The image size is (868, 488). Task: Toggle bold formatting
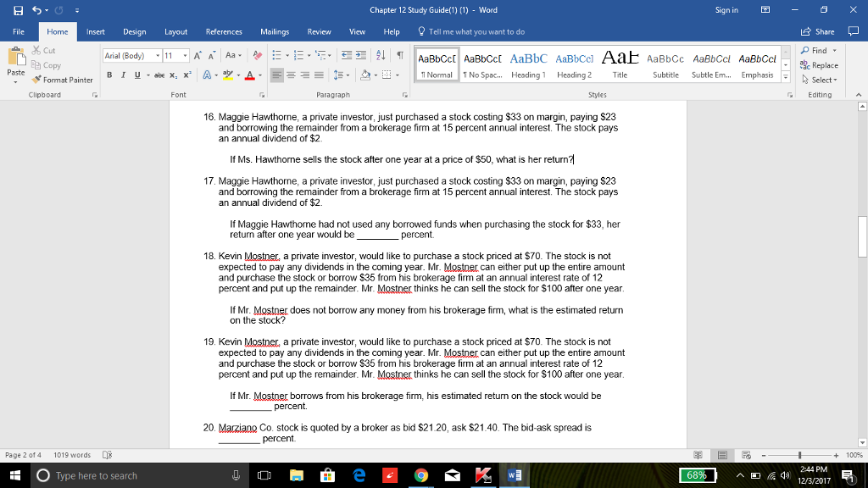(109, 75)
